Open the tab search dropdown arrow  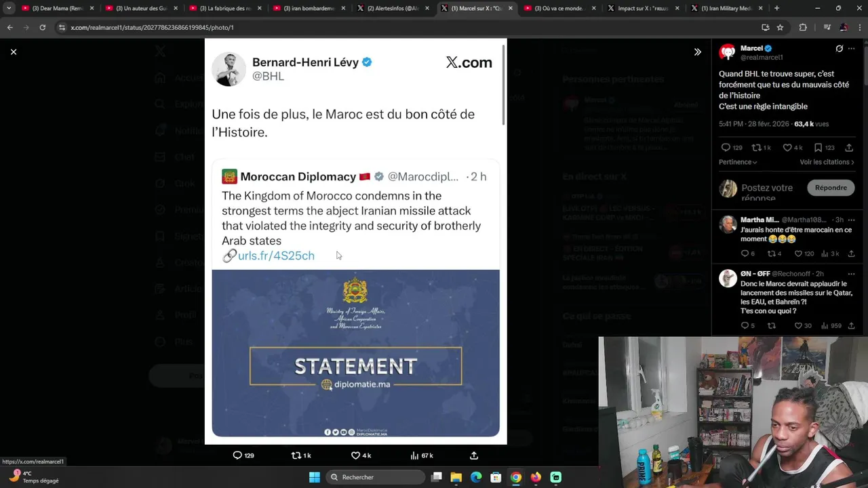tap(9, 8)
